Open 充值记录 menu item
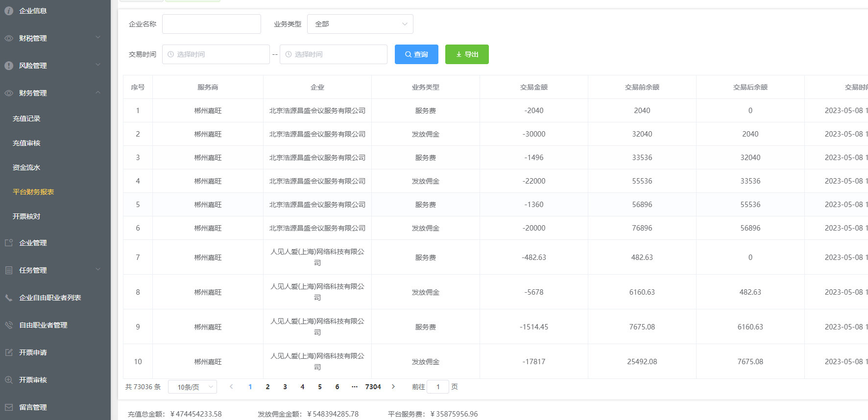The image size is (868, 420). [x=26, y=118]
